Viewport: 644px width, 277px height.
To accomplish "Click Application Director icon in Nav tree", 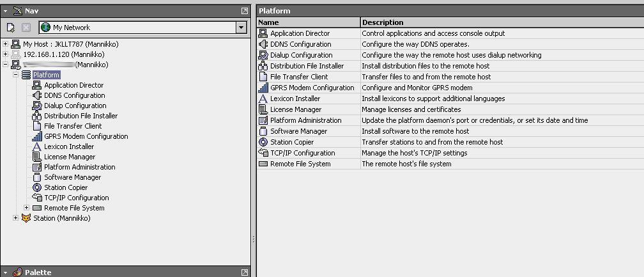I will click(36, 85).
